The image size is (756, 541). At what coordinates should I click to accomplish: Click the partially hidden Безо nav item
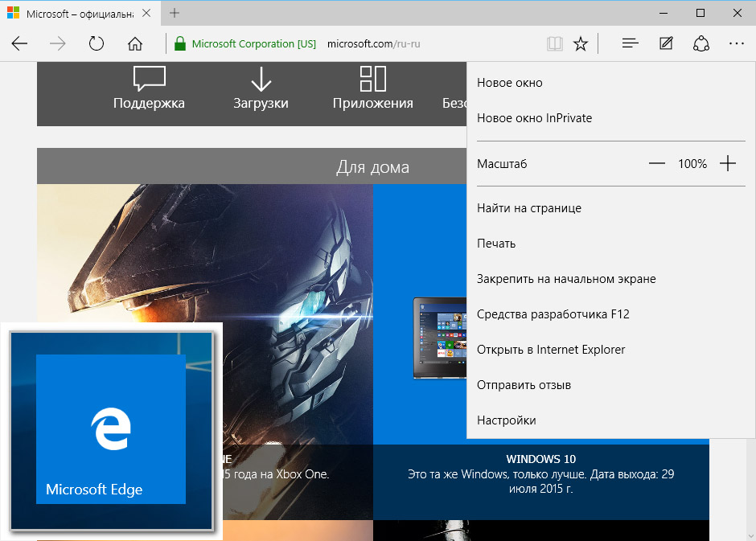point(454,103)
